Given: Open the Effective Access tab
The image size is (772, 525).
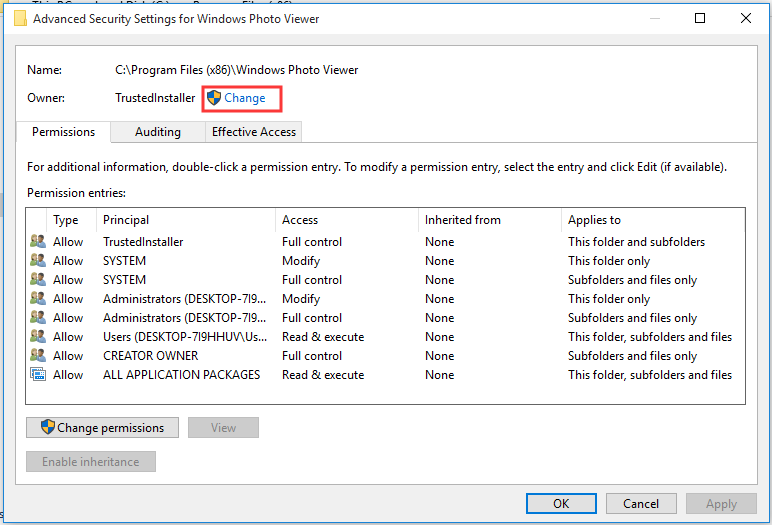Looking at the screenshot, I should (x=254, y=132).
